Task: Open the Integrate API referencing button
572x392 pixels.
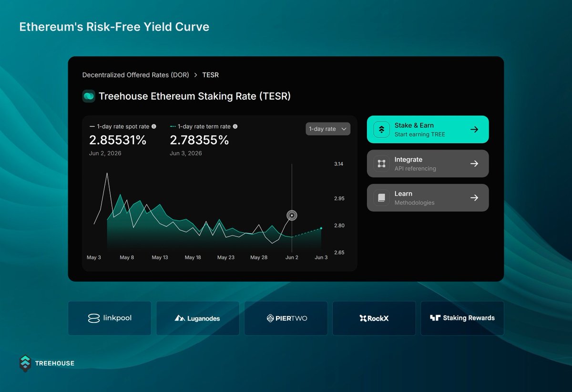Action: point(428,164)
